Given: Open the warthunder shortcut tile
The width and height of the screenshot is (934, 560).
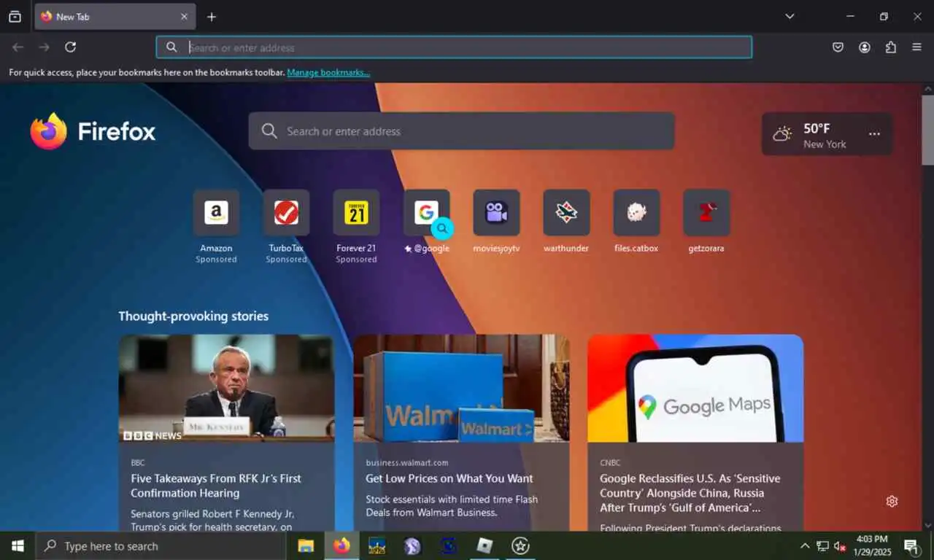Looking at the screenshot, I should tap(566, 213).
